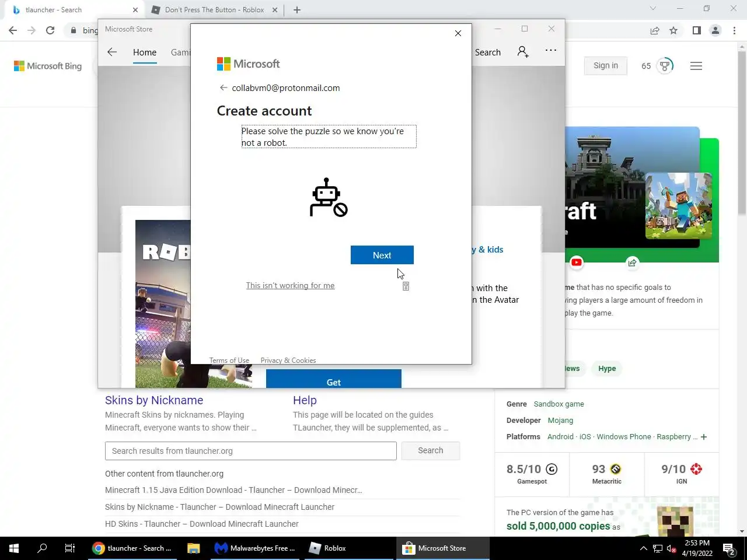The height and width of the screenshot is (560, 747).
Task: Click the Minecraft cover thumbnail
Action: [x=679, y=205]
